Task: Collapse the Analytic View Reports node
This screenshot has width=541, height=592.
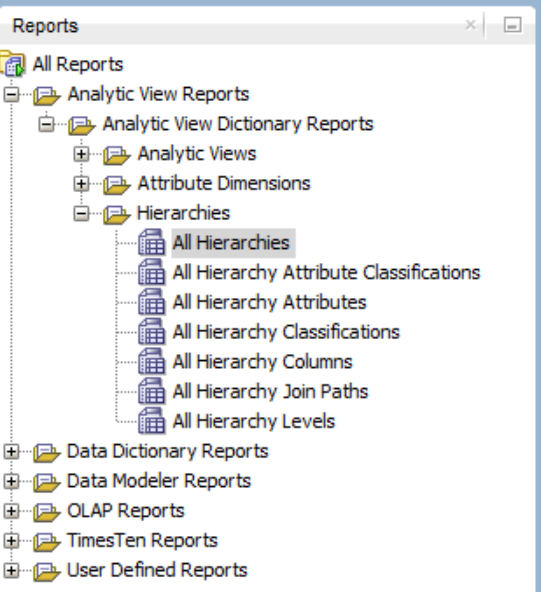Action: [11, 94]
